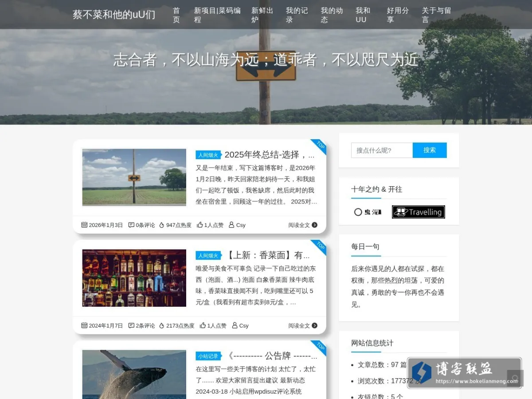Open the 关于与留言 menu item
The width and height of the screenshot is (532, 399).
[x=437, y=15]
